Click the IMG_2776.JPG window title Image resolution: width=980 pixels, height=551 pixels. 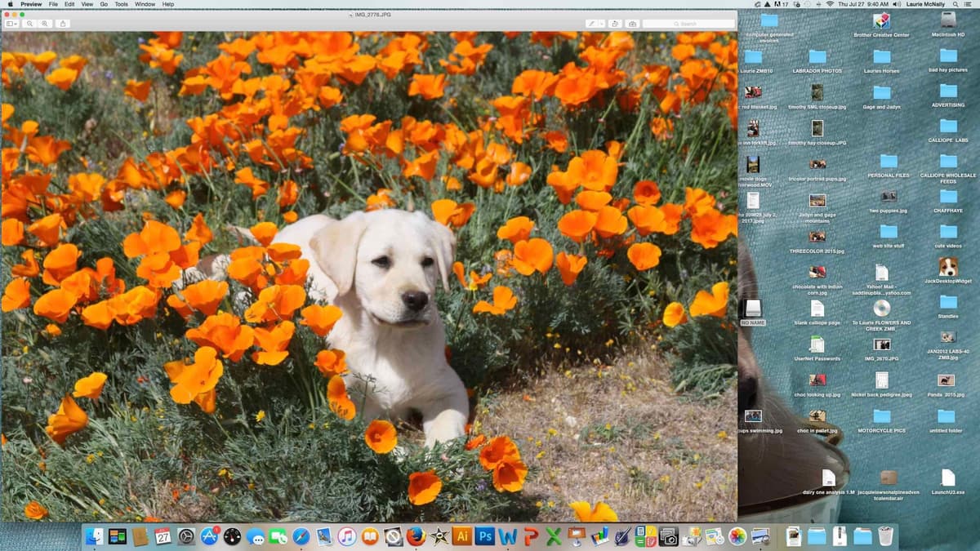tap(374, 14)
